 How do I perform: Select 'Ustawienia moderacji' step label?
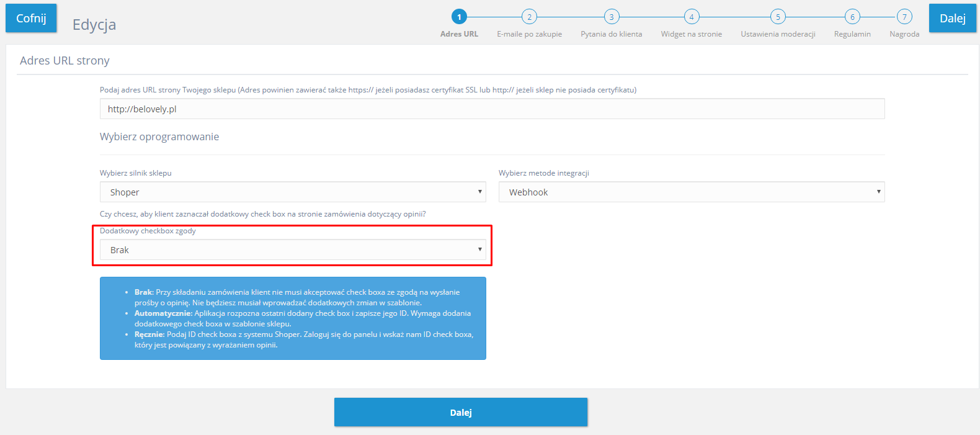[x=778, y=34]
